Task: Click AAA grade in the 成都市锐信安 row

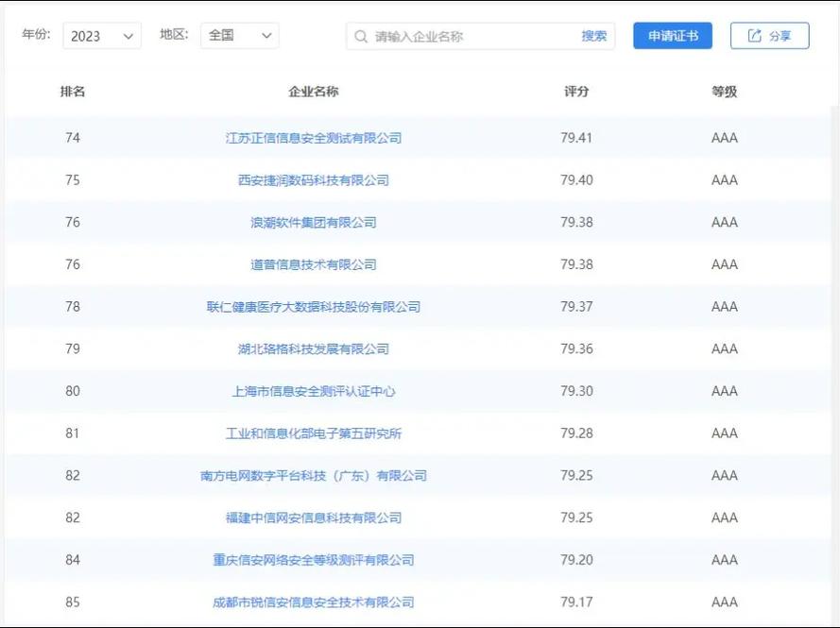Action: pyautogui.click(x=725, y=603)
